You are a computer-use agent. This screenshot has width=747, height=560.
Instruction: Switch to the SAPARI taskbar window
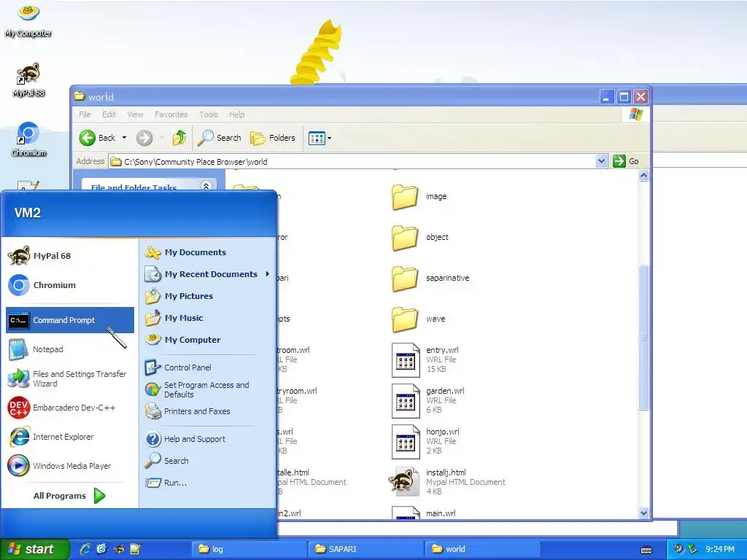pos(365,549)
